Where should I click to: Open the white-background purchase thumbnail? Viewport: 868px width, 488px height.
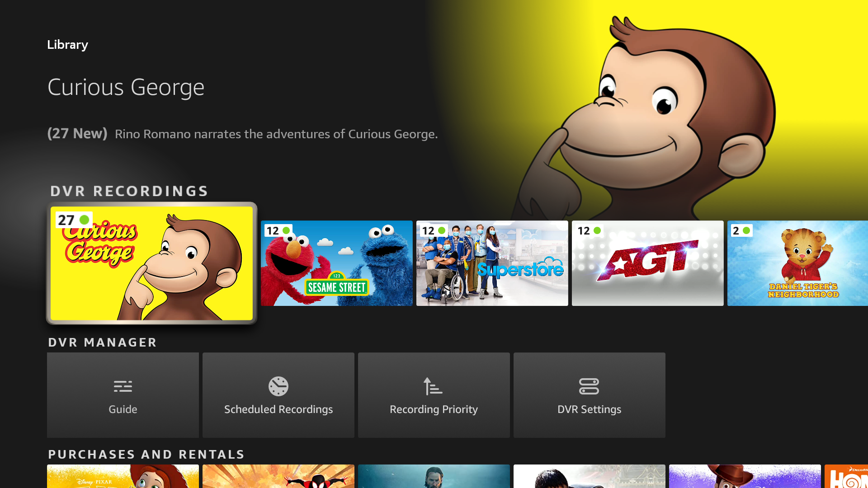pos(590,476)
